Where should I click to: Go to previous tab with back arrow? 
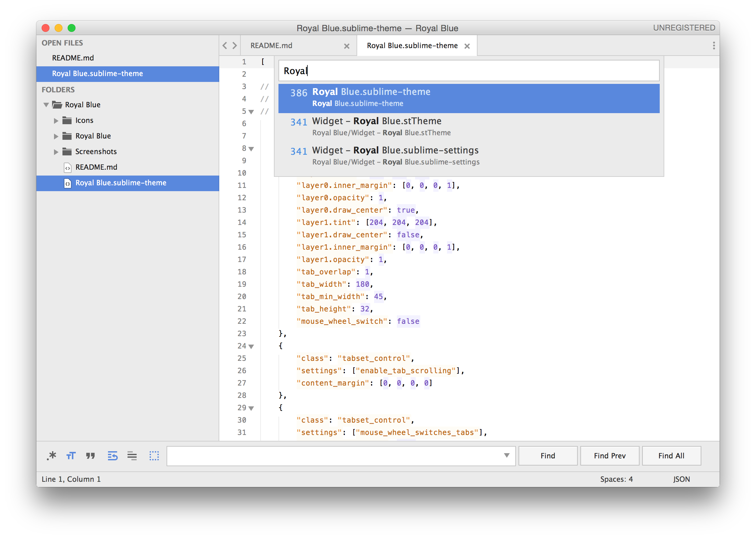(225, 46)
